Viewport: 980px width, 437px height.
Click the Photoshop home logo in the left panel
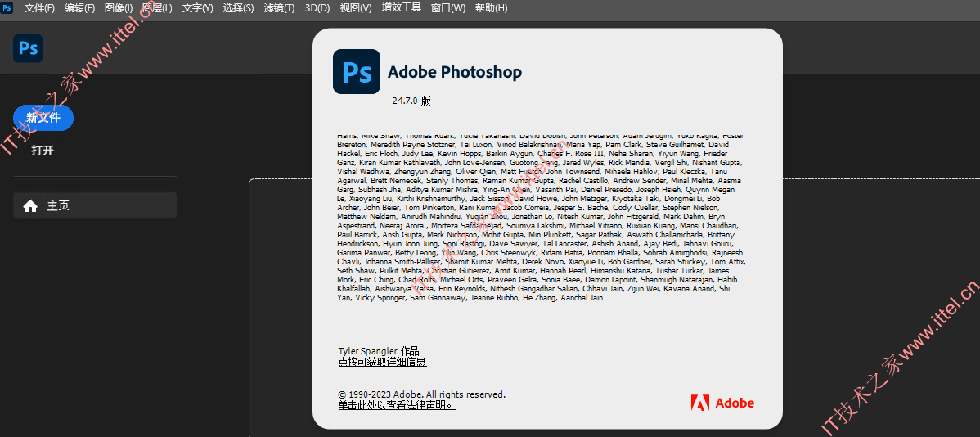tap(28, 48)
